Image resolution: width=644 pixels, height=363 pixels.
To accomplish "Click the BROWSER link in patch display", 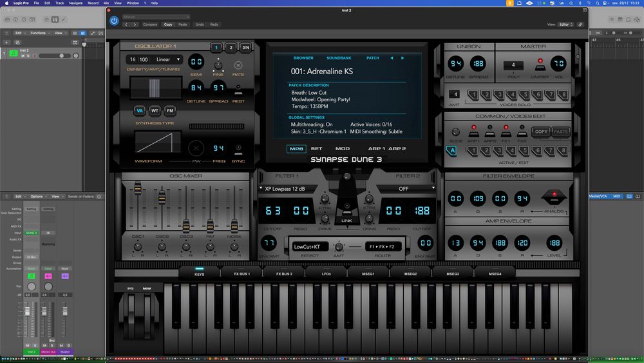I will tap(303, 58).
